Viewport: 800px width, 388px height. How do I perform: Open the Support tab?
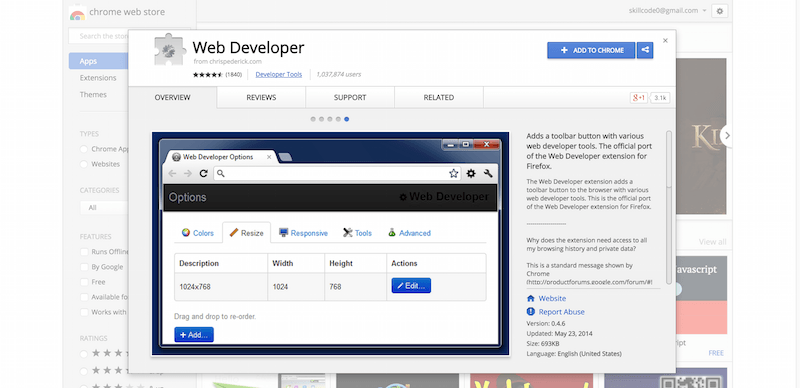350,98
